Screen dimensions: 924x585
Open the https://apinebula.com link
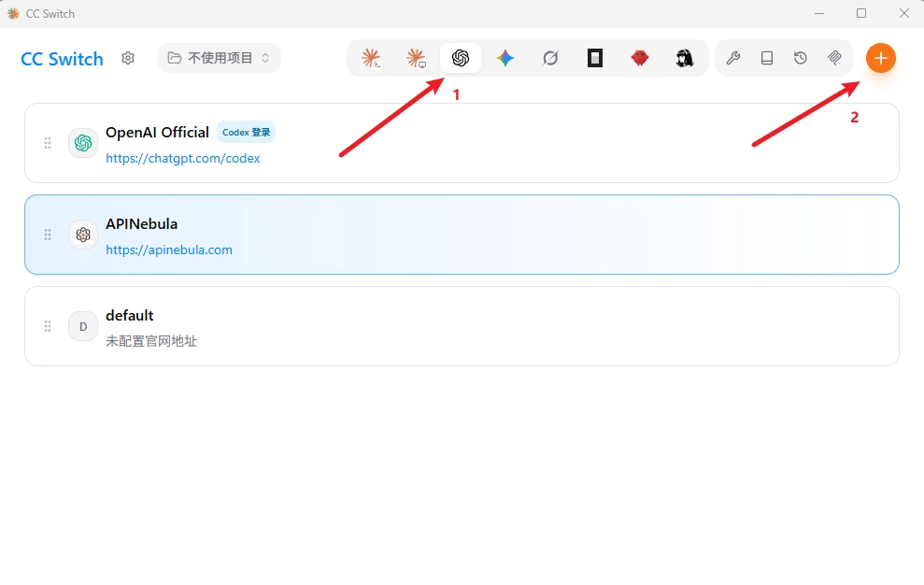point(169,250)
